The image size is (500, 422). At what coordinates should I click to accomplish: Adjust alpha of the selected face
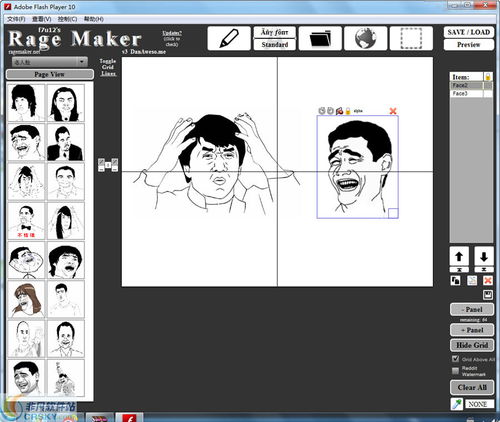(358, 111)
